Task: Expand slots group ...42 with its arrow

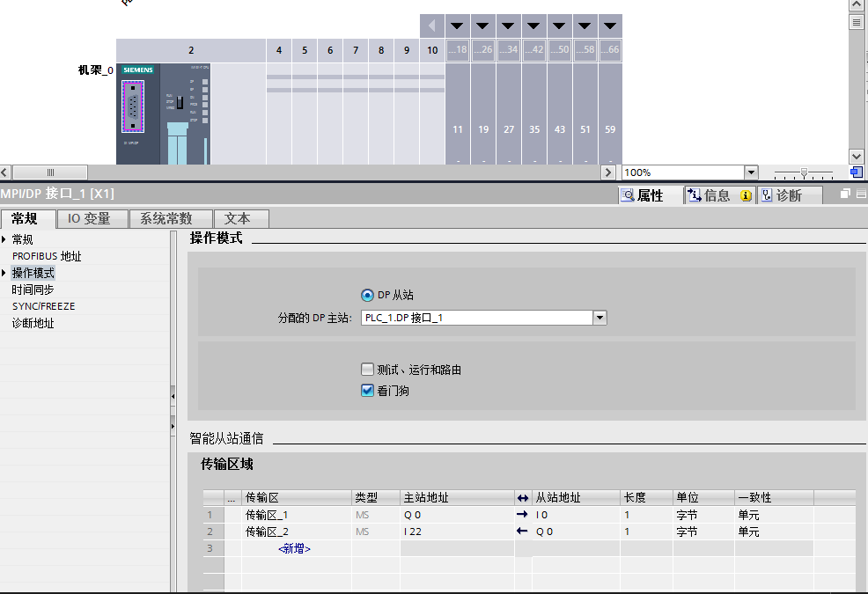Action: pyautogui.click(x=533, y=26)
